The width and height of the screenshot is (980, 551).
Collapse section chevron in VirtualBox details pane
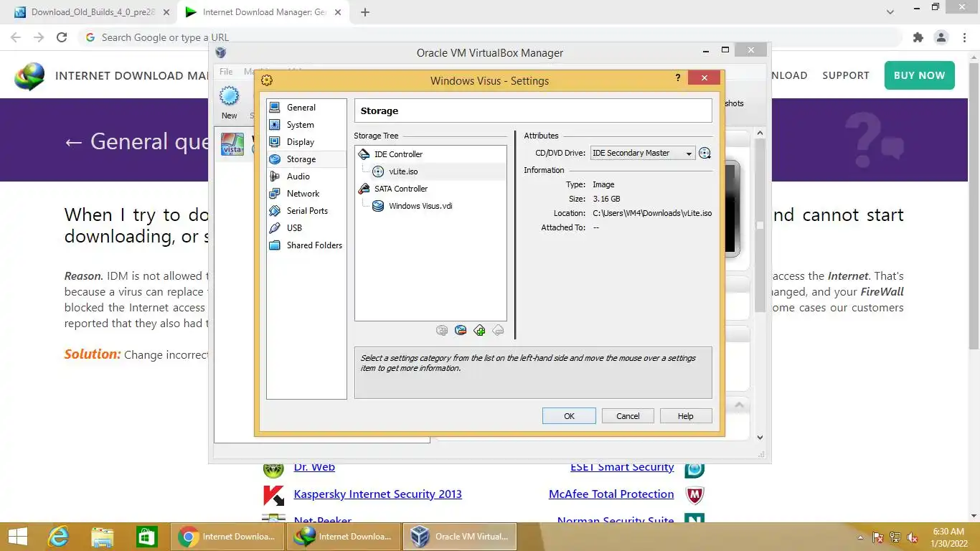click(x=739, y=405)
